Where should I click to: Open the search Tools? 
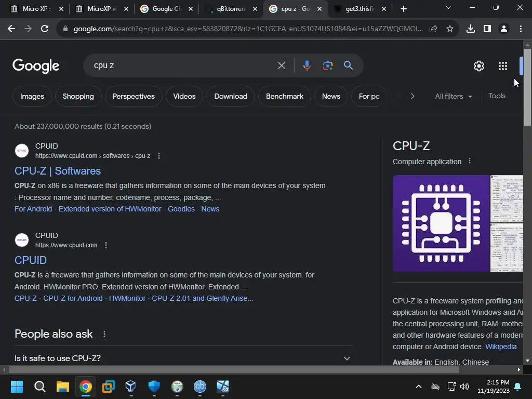[x=497, y=96]
